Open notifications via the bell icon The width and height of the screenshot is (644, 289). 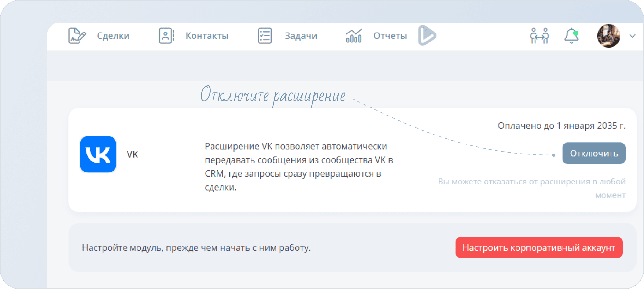571,36
